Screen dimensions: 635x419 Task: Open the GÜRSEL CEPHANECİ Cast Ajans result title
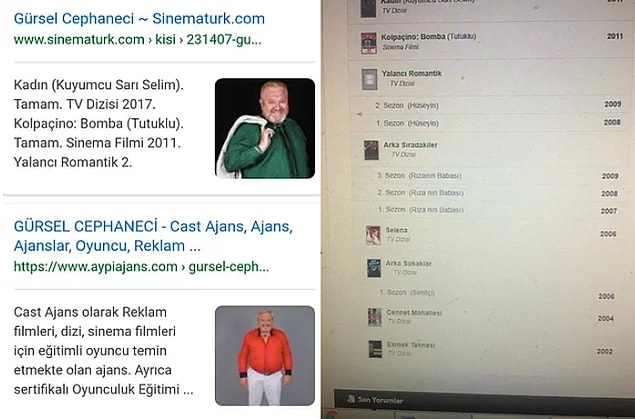coord(153,236)
